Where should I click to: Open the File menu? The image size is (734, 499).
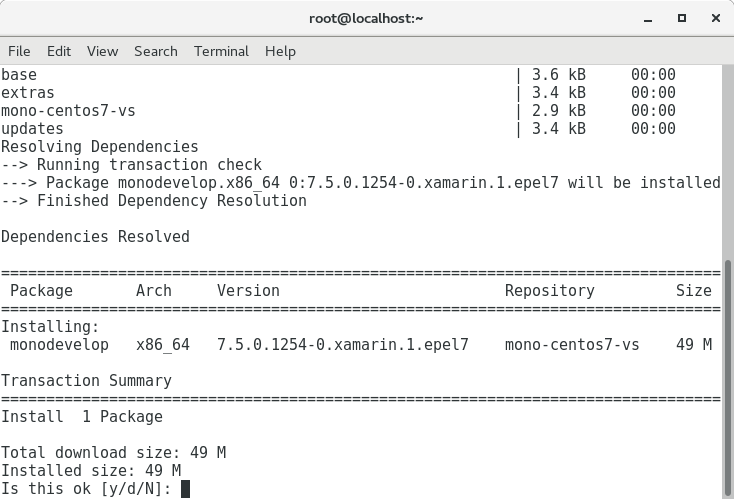point(19,51)
